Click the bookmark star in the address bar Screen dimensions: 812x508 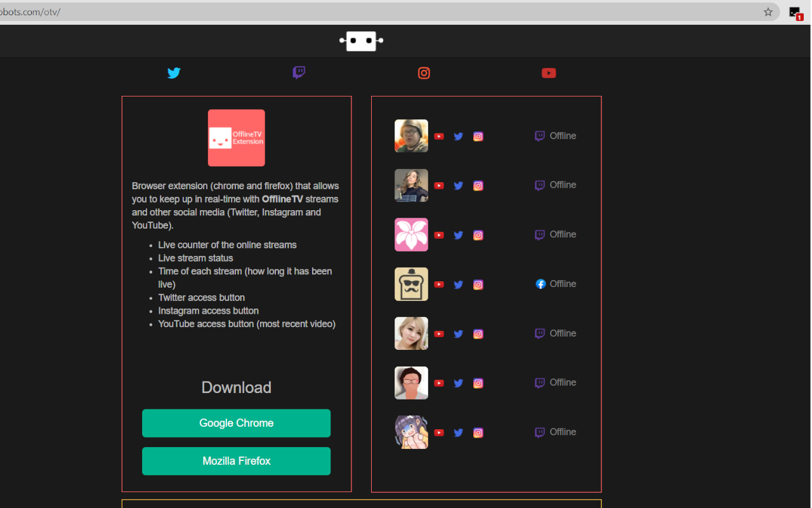tap(768, 11)
